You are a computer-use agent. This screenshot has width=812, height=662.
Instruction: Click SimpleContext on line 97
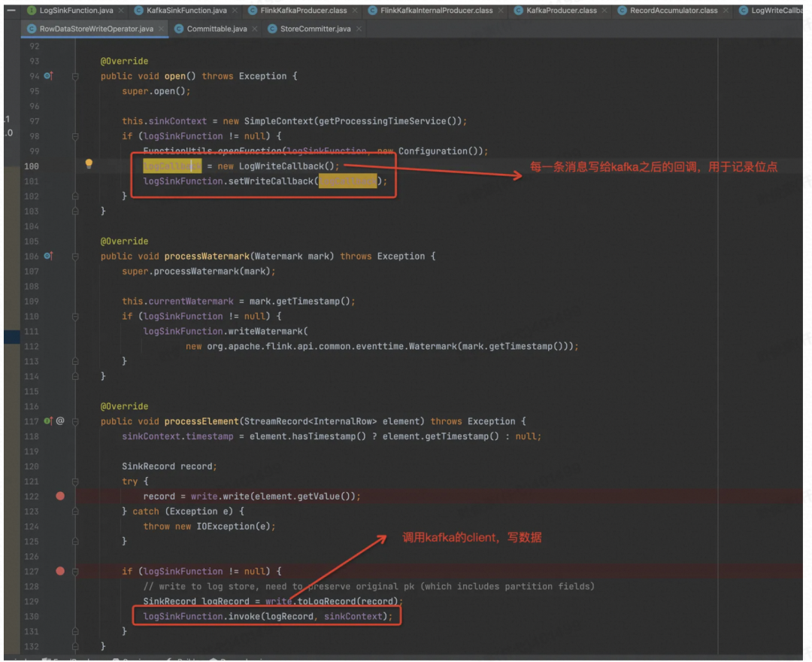click(x=278, y=121)
